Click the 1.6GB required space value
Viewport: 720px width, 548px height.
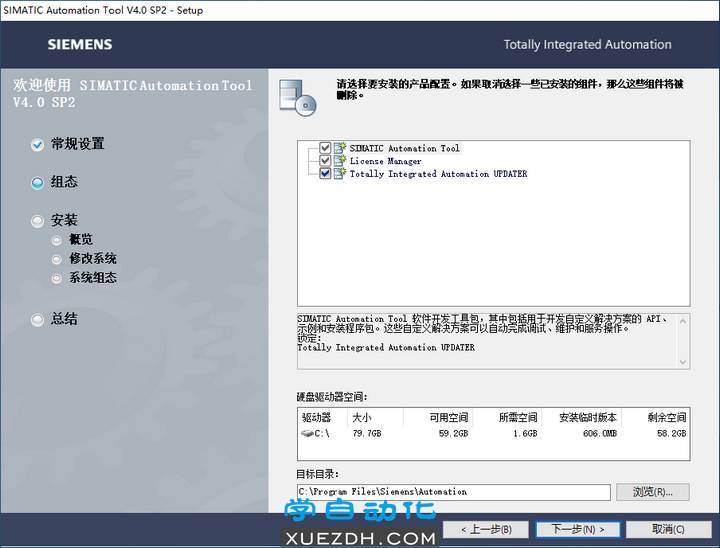(525, 433)
